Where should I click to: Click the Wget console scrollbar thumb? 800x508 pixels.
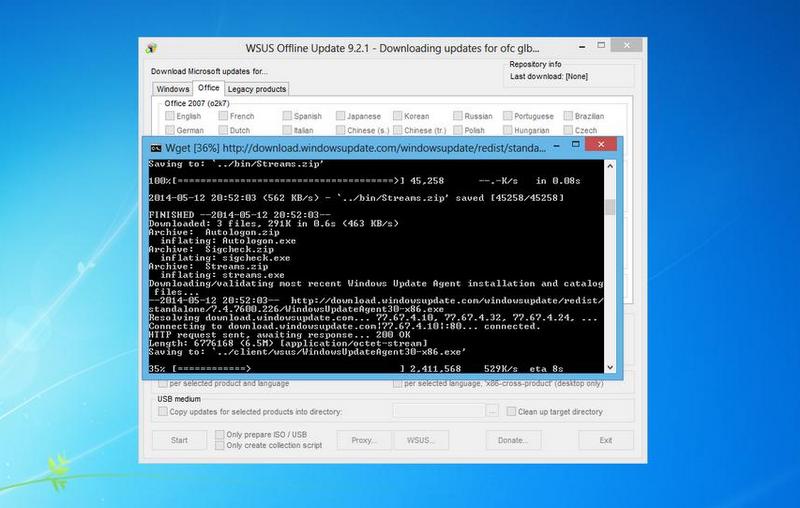610,207
